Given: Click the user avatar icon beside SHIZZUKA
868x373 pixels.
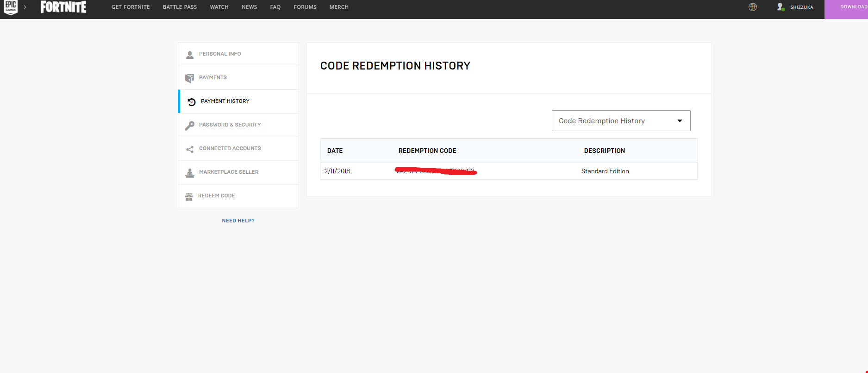Looking at the screenshot, I should point(781,7).
